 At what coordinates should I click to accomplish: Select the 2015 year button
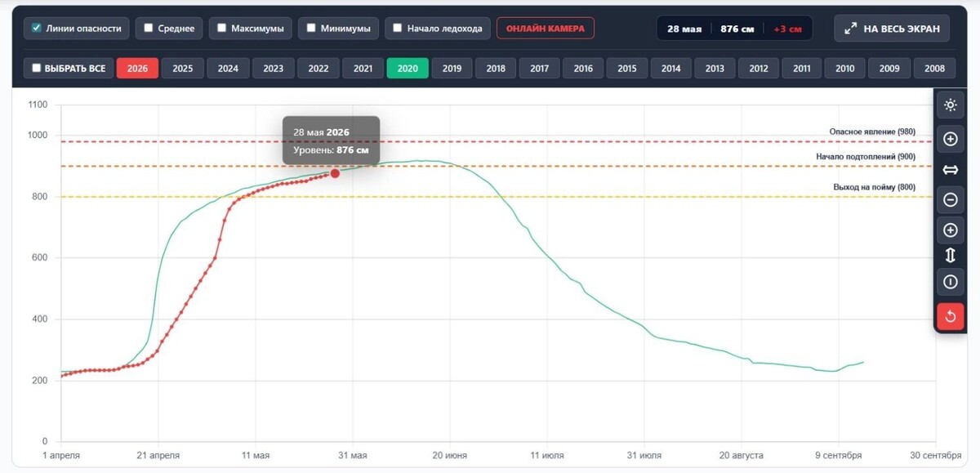[627, 69]
